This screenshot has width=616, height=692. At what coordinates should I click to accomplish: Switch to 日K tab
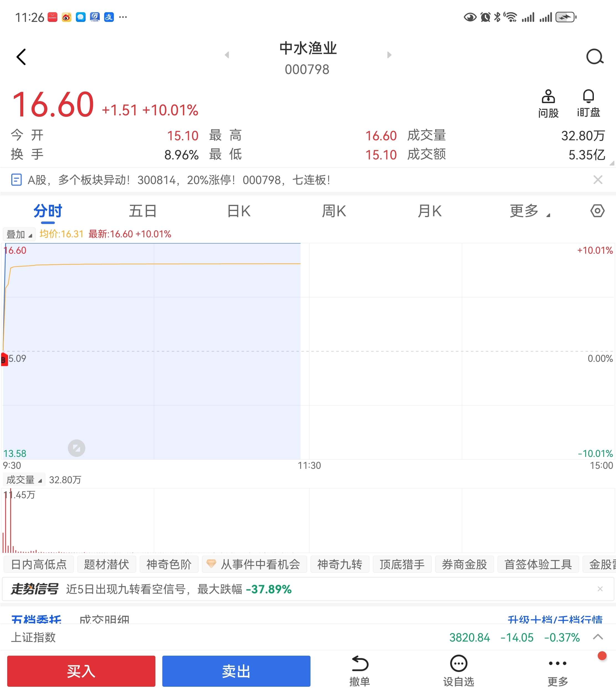[x=238, y=211]
